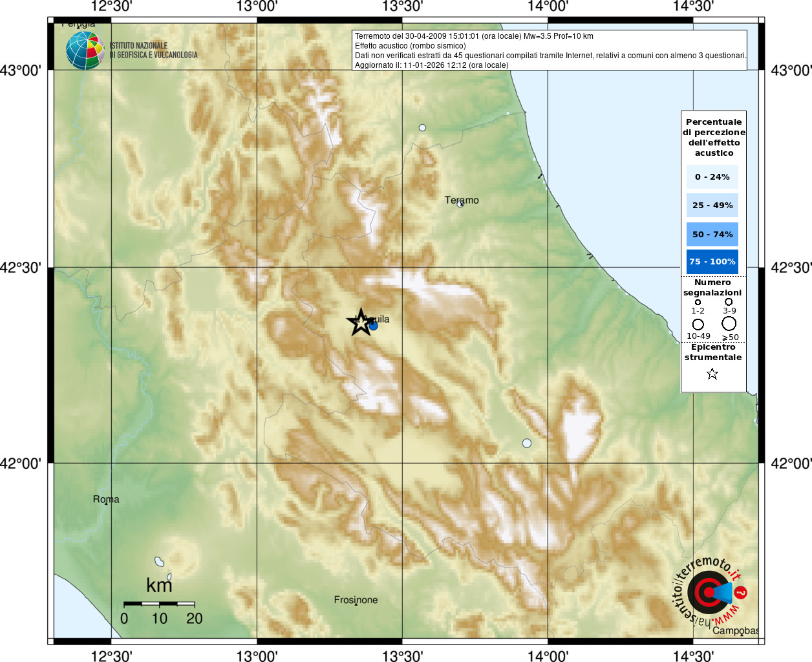
Task: Click the 'Effetto acustico (rombo sismico)' line
Action: click(410, 46)
